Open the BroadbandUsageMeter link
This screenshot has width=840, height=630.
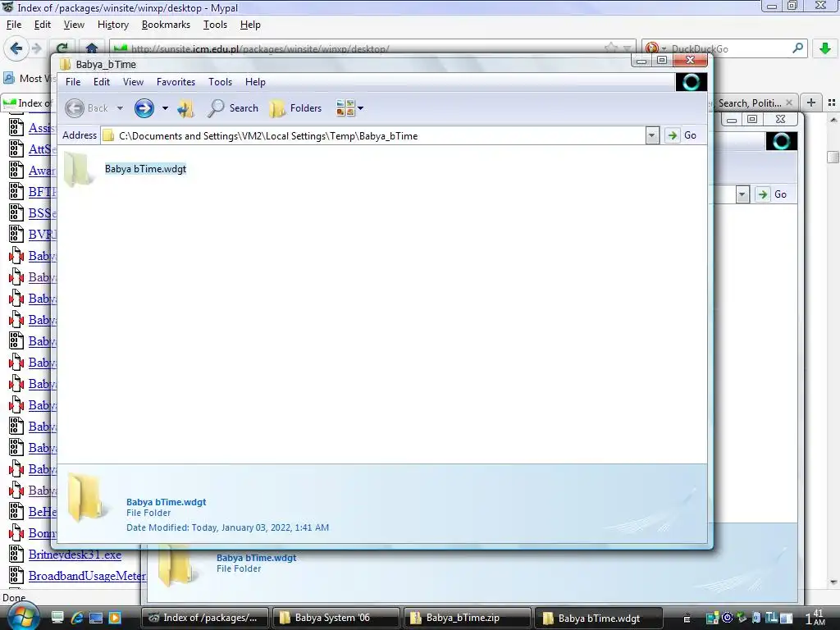[x=87, y=576]
